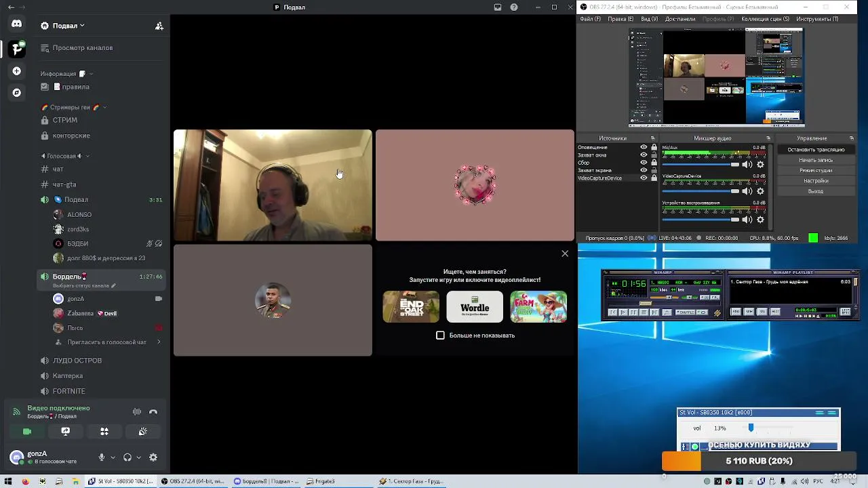
Task: Expand 'Пригласить в голосовой чат' arrow
Action: (159, 342)
